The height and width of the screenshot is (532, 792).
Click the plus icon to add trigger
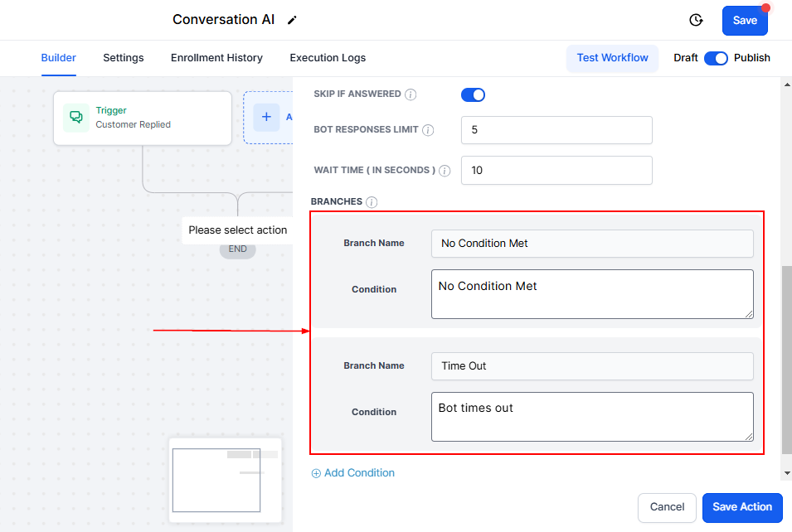(x=266, y=117)
